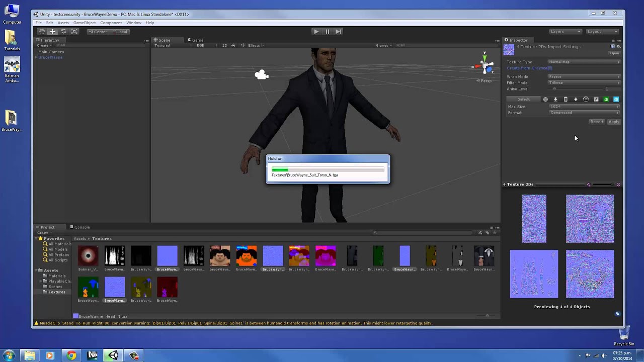Enable Create from Grayscale checkbox

550,68
